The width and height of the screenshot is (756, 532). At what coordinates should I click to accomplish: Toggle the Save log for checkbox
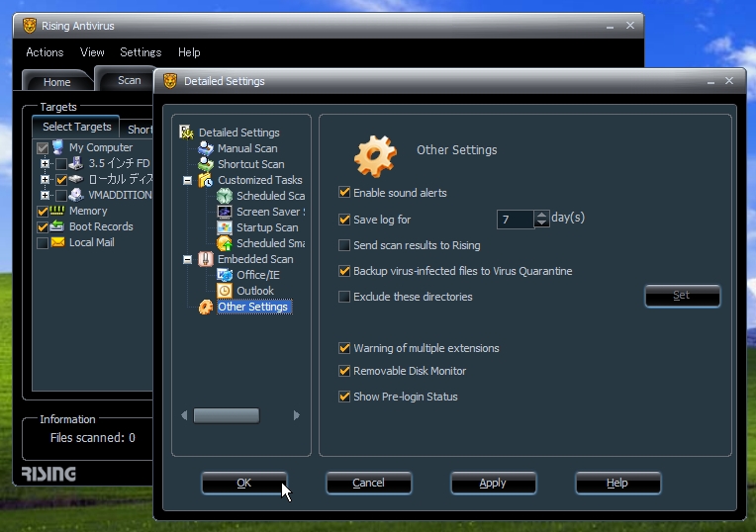click(x=344, y=220)
